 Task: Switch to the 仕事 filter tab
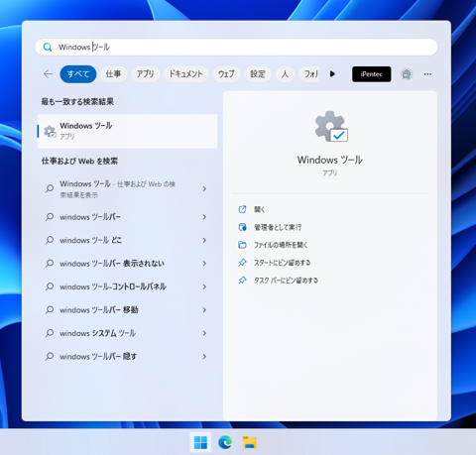point(113,74)
